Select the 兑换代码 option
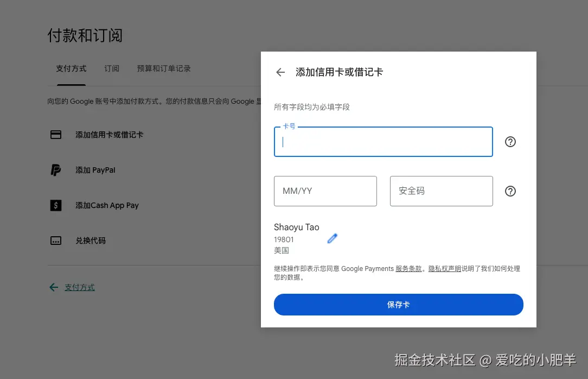This screenshot has width=588, height=379. [91, 241]
